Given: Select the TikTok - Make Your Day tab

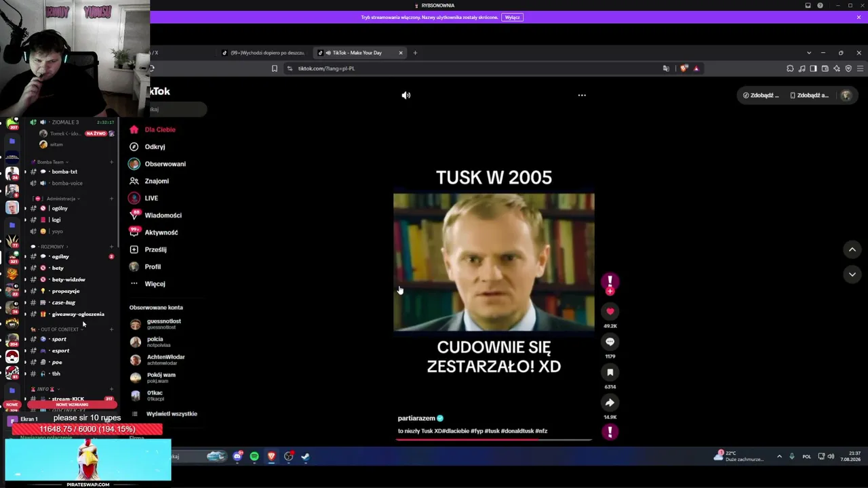Looking at the screenshot, I should coord(359,53).
